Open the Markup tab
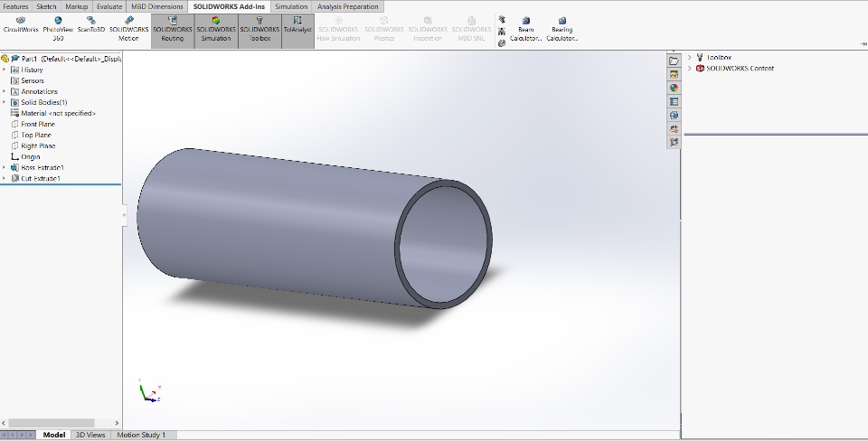This screenshot has height=441, width=868. tap(76, 6)
